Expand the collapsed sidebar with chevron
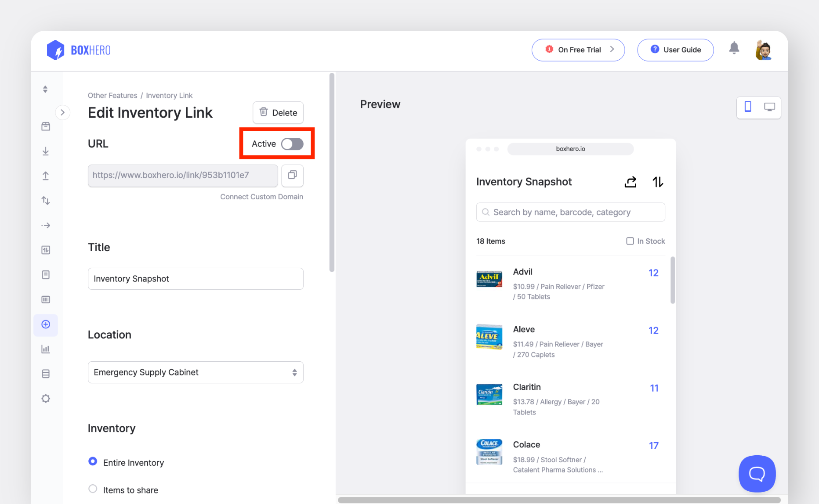The height and width of the screenshot is (504, 819). pyautogui.click(x=62, y=112)
